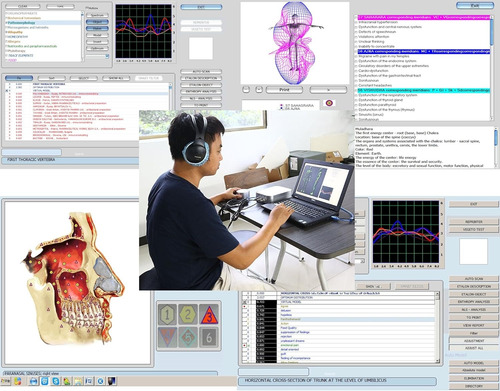The height and width of the screenshot is (391, 500).
Task: Click the Filter button in the bottom-right window
Action: tap(474, 333)
